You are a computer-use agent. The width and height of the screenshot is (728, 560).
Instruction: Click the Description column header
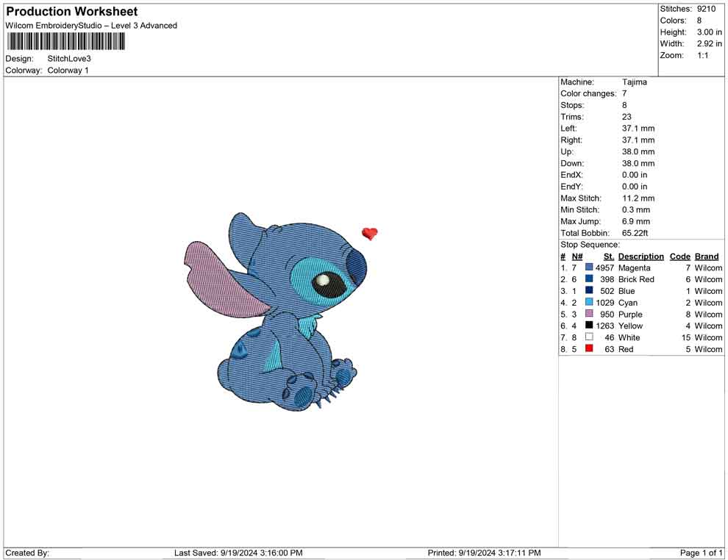(x=640, y=256)
